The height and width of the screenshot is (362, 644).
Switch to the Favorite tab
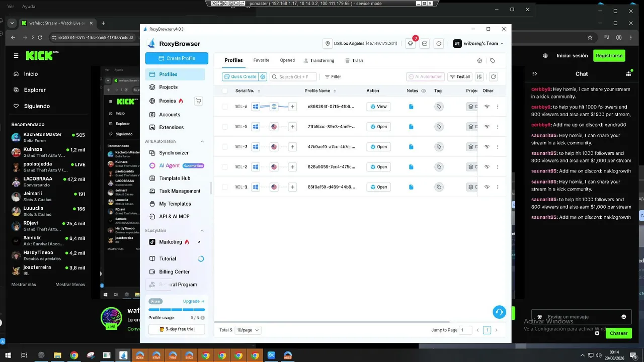coord(261,60)
